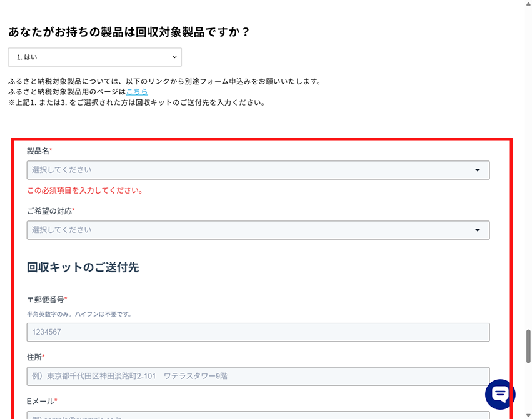
Task: Click the 製品名 field label
Action: pos(39,151)
